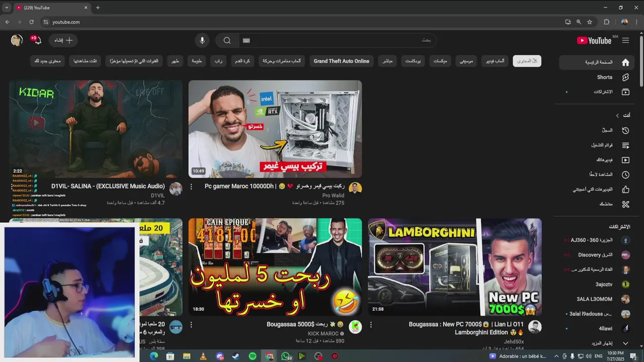Open the KICK MAROC channel avatar
Screen dimensions: 644x362
355,327
